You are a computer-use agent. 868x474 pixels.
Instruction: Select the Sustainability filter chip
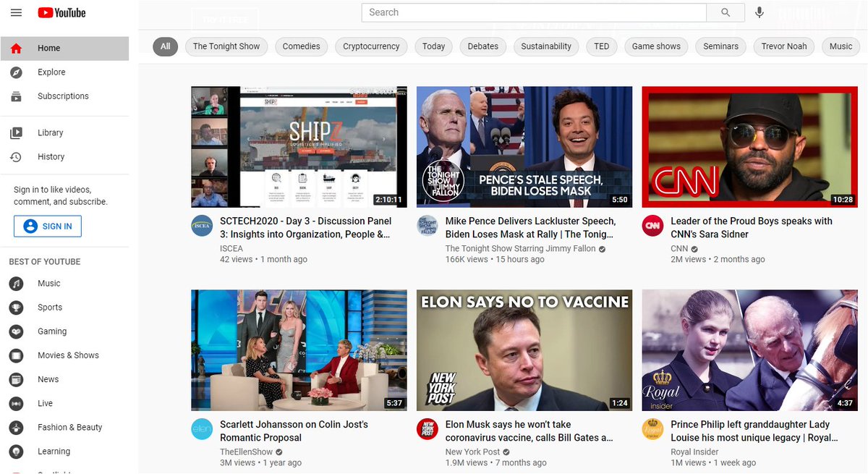546,46
